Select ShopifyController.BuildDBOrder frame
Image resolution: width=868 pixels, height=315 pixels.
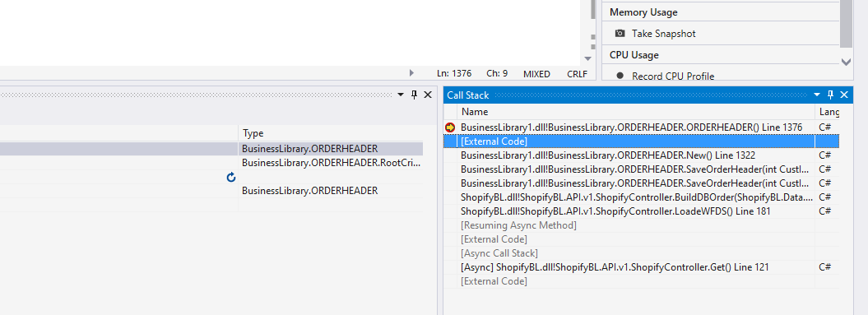tap(637, 197)
